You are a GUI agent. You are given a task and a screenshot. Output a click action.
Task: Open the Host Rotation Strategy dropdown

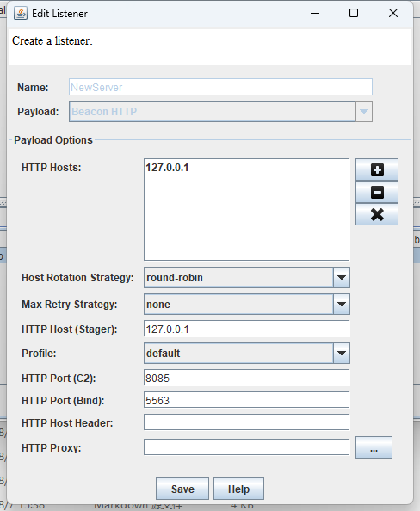point(247,277)
